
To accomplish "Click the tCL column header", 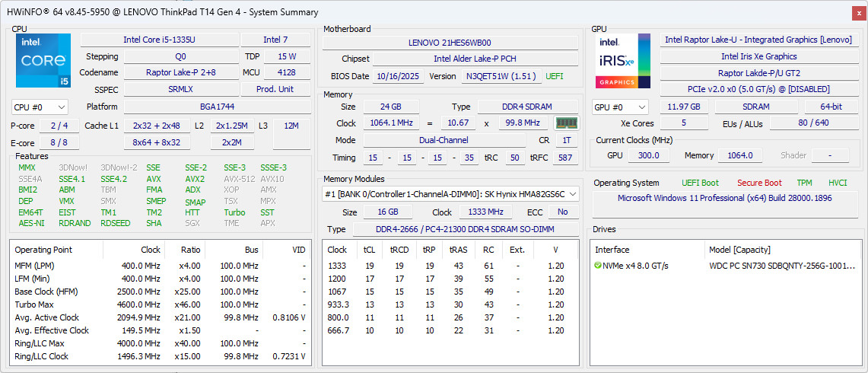I will pyautogui.click(x=369, y=250).
